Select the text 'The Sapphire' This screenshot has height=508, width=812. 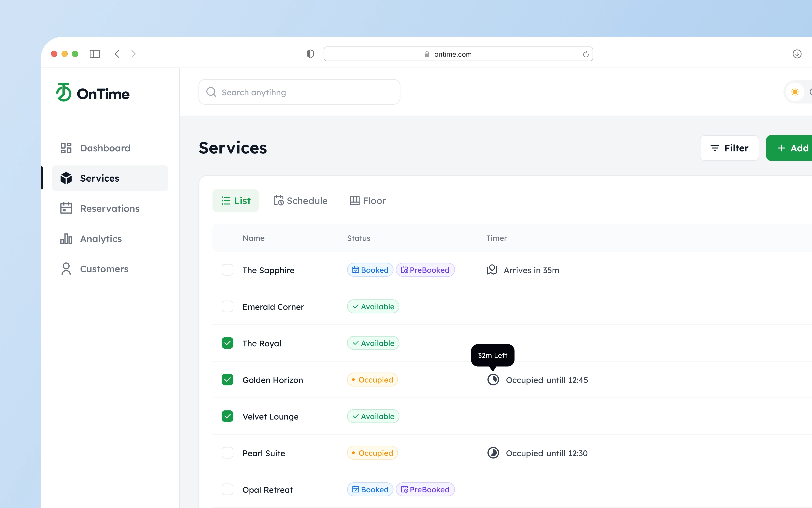coord(268,270)
